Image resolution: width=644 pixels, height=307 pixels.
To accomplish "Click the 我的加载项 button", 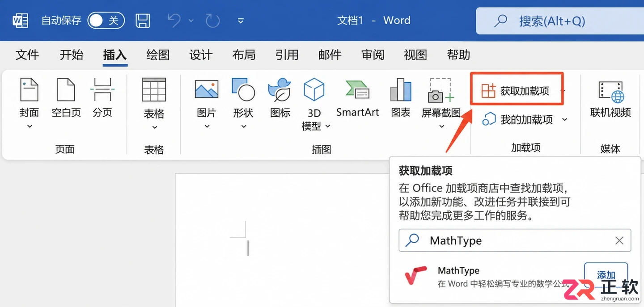I will pyautogui.click(x=517, y=119).
